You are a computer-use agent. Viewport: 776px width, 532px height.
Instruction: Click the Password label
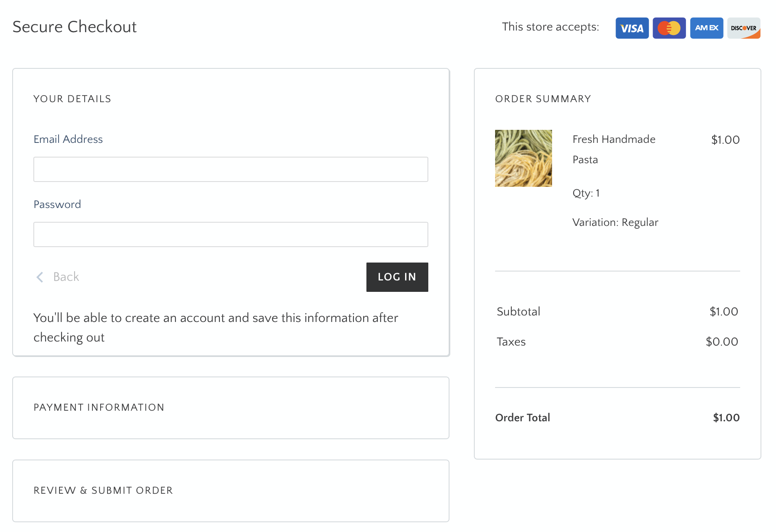[57, 204]
